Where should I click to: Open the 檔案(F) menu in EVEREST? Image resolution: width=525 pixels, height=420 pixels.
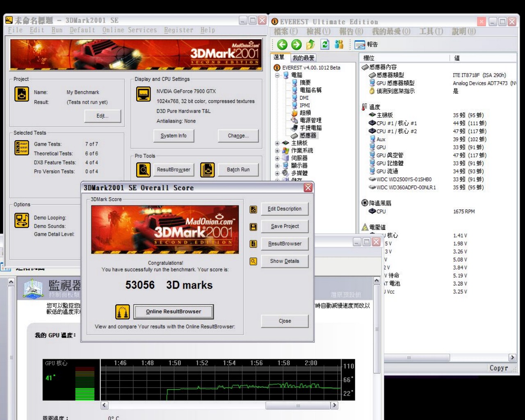point(286,32)
